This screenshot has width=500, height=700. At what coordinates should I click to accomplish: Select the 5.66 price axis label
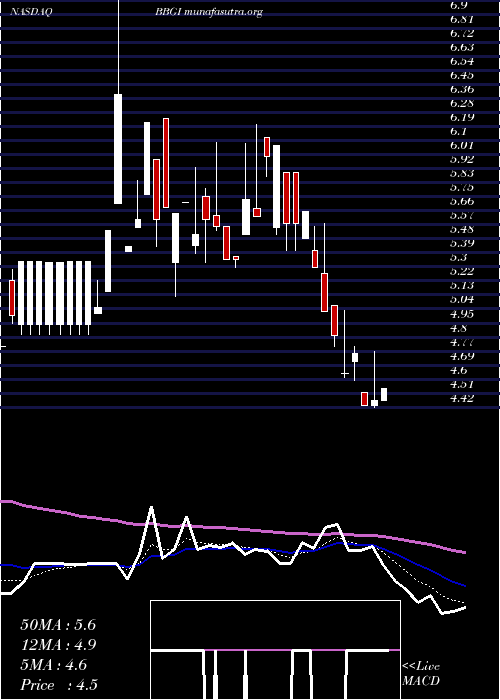(x=462, y=201)
